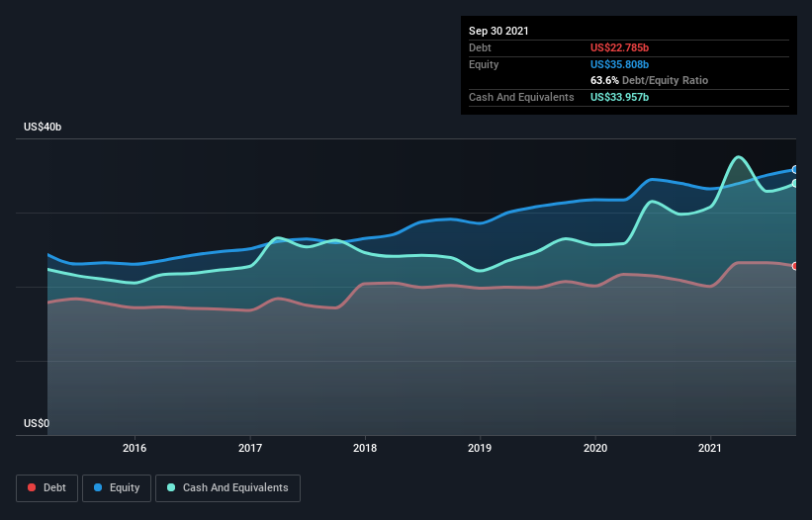This screenshot has height=520, width=812.
Task: Select the 2020 x-axis label
Action: pyautogui.click(x=595, y=448)
